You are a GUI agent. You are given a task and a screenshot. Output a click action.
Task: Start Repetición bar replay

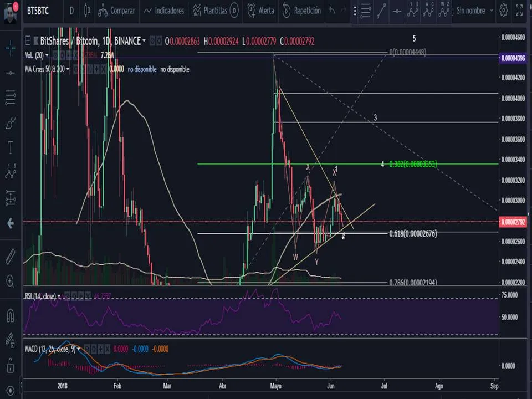(x=301, y=11)
